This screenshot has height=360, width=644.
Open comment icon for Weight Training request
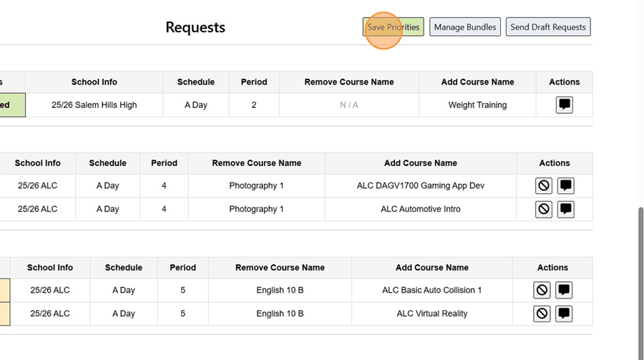click(x=564, y=105)
